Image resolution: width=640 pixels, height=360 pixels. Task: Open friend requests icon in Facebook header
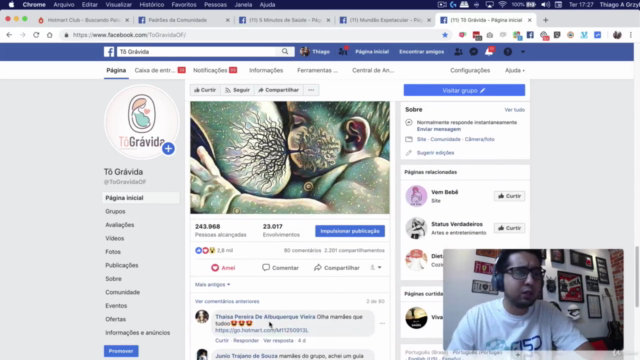[458, 52]
